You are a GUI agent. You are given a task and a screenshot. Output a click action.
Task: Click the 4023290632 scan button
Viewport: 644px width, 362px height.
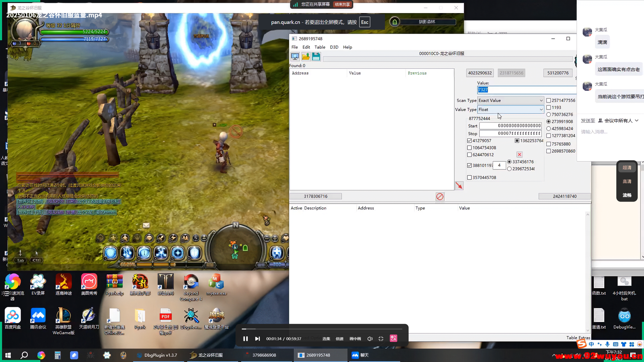[480, 73]
